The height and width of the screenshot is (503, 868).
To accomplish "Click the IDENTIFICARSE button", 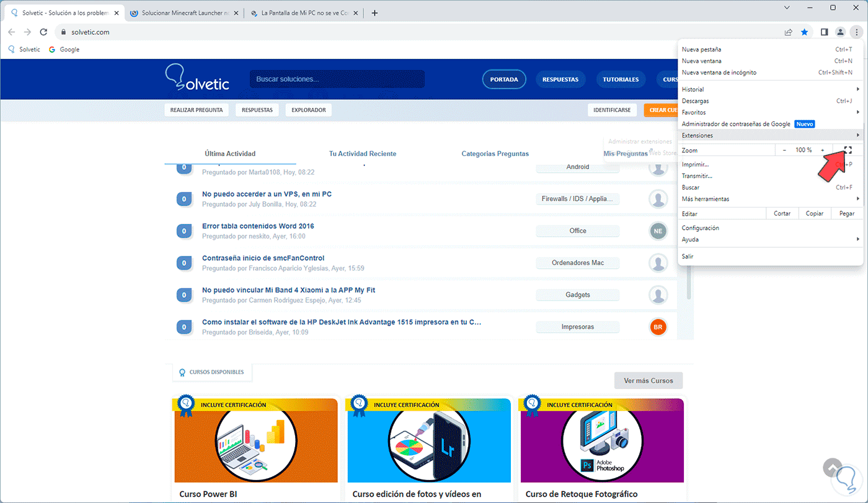I will pyautogui.click(x=612, y=110).
